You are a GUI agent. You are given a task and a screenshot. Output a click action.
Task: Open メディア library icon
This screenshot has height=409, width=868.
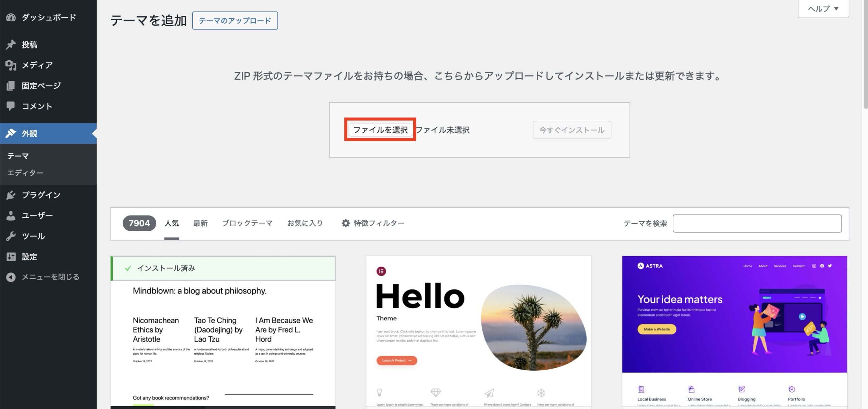coord(11,65)
